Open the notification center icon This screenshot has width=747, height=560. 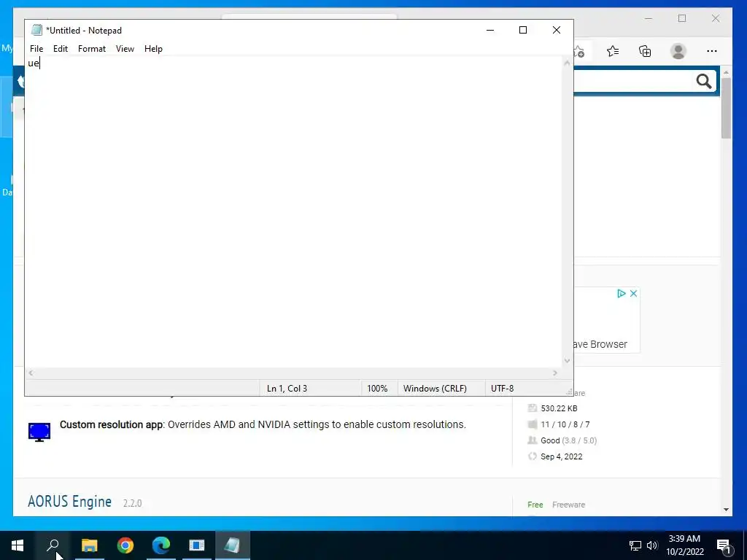click(x=724, y=545)
